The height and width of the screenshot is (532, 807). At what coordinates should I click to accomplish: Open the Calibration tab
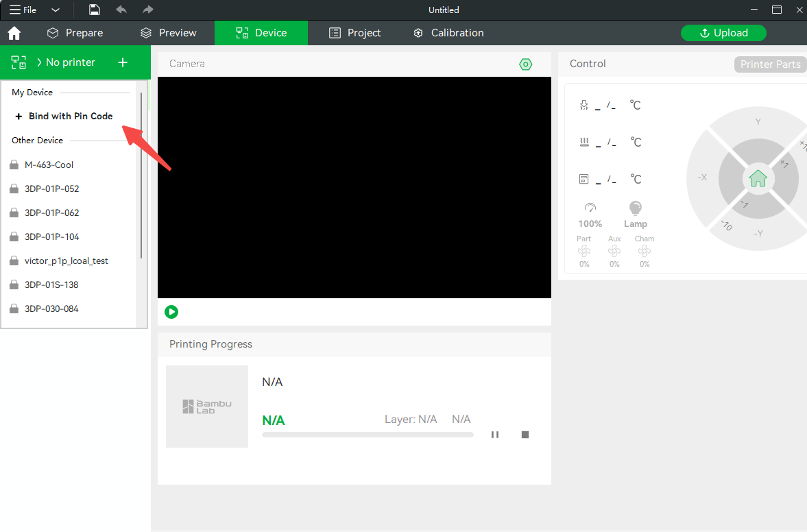coord(448,33)
